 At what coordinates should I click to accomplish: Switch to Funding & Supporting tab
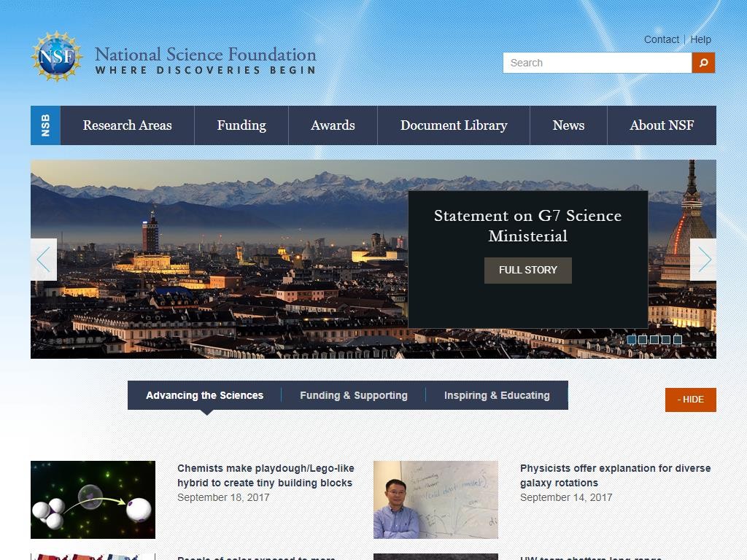[x=354, y=395]
